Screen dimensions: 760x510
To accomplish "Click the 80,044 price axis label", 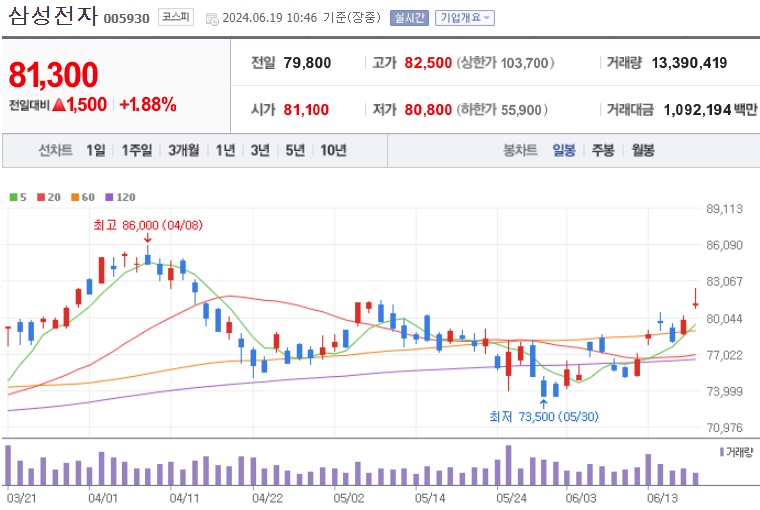I will click(724, 319).
